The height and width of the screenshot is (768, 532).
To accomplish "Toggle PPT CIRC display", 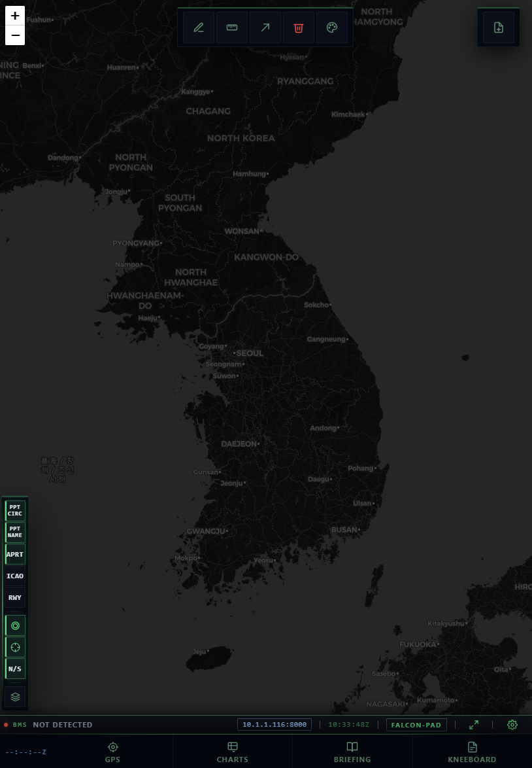I will pos(15,510).
